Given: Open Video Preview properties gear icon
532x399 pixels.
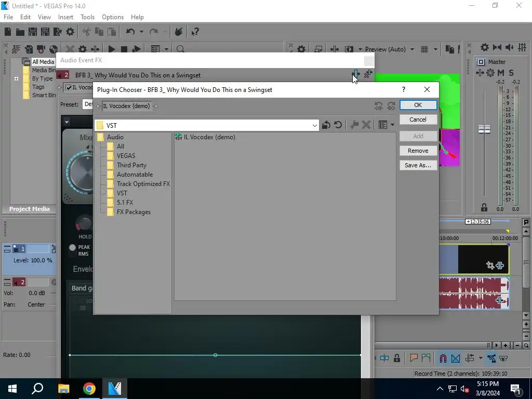Looking at the screenshot, I should point(301,49).
